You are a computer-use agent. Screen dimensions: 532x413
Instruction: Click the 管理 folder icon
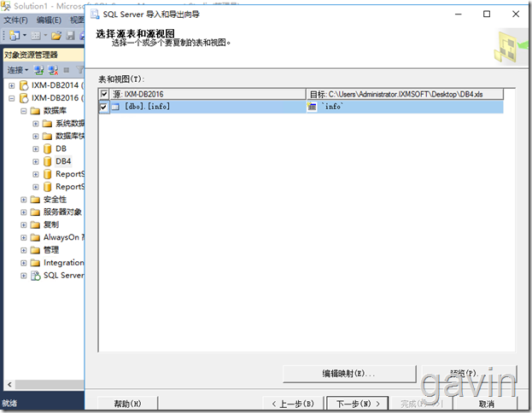[35, 250]
